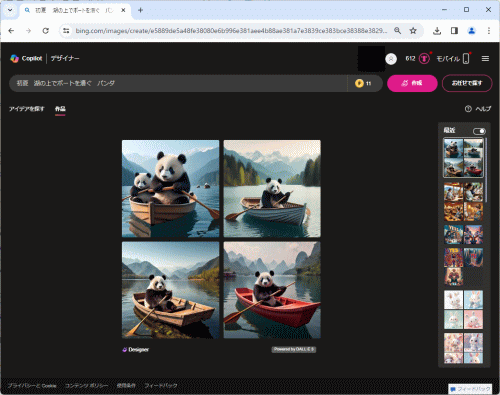Switch to the アイデアを探す tab
The image size is (500, 395).
[27, 109]
